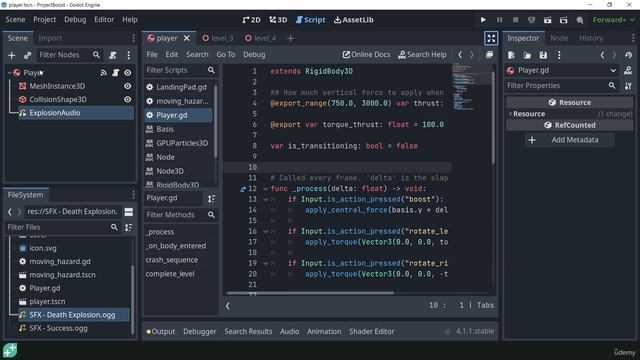This screenshot has height=360, width=640.
Task: Open the script attached to Player node
Action: [x=116, y=73]
